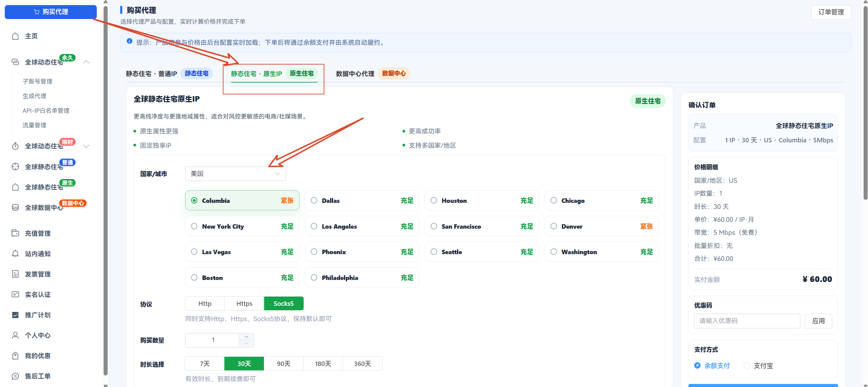Choose Houston as the city
This screenshot has width=868, height=387.
click(x=482, y=200)
